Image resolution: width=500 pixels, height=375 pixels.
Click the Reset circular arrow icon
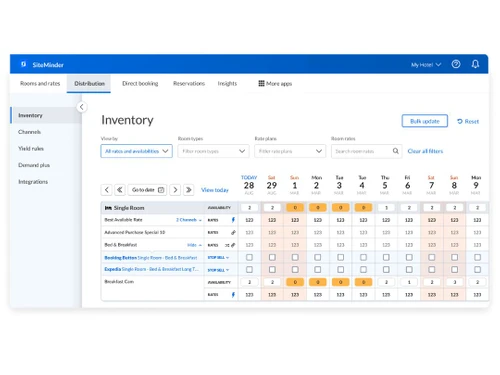click(460, 121)
